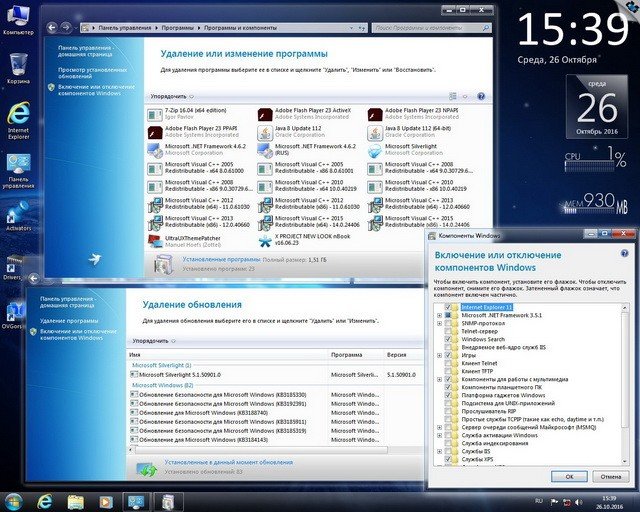Expand the Службы IIS tree node

click(x=440, y=452)
